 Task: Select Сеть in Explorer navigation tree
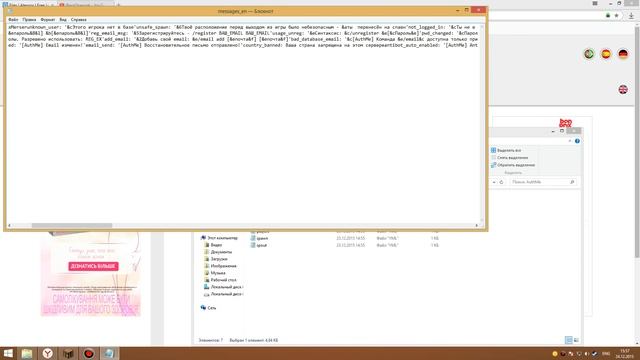pos(208,308)
